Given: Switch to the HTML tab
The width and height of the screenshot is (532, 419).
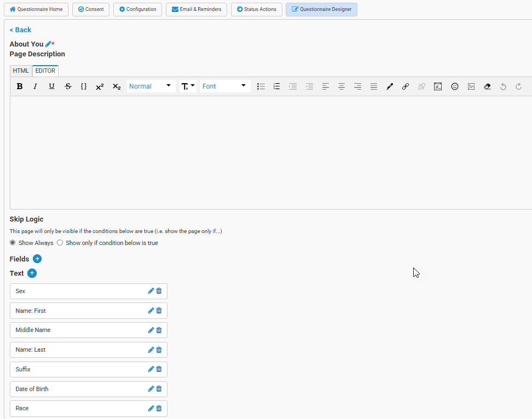Looking at the screenshot, I should (21, 71).
